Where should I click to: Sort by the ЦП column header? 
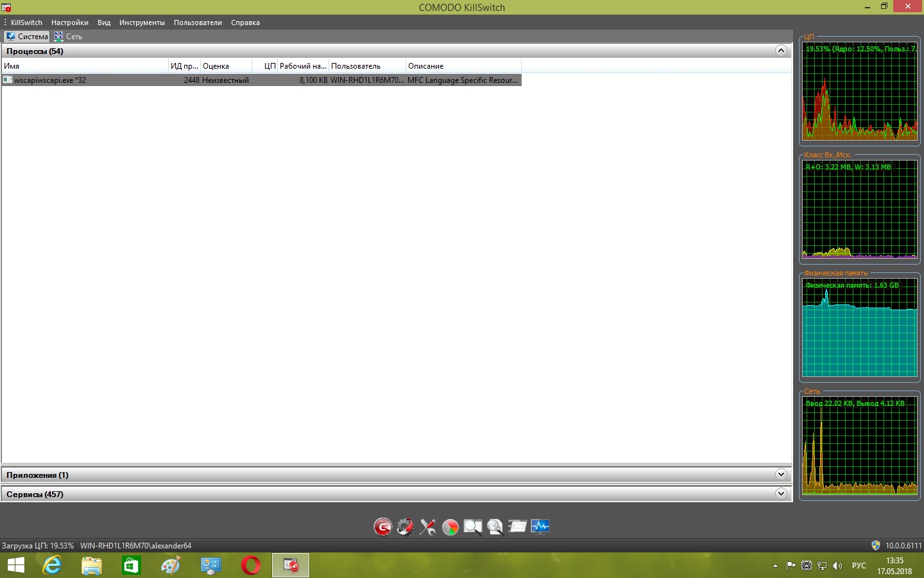[264, 66]
